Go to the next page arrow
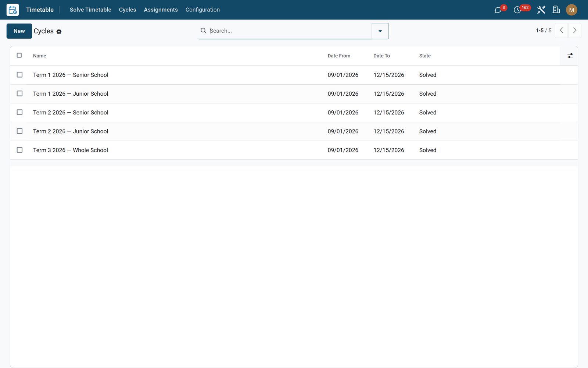Image resolution: width=588 pixels, height=368 pixels. 575,31
